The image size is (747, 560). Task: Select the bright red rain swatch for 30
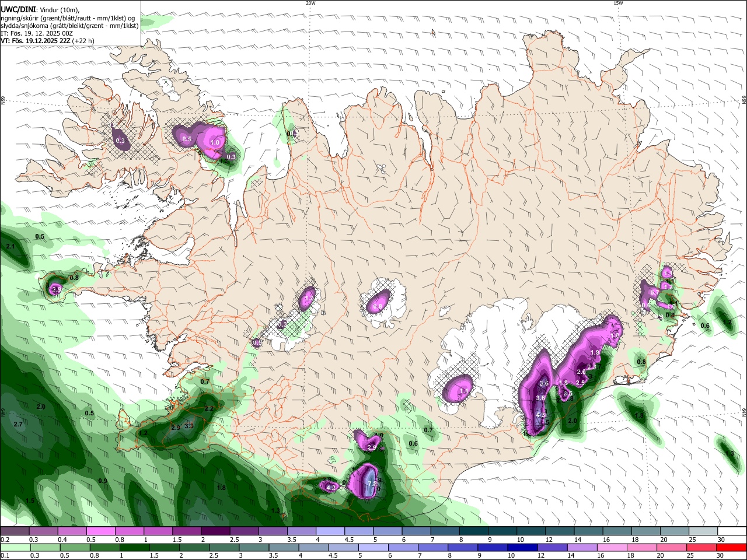coord(732,548)
